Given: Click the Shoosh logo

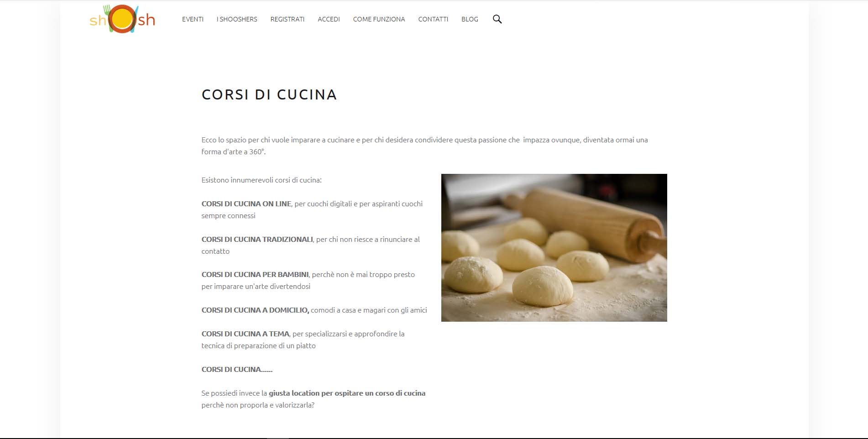Looking at the screenshot, I should click(x=122, y=19).
